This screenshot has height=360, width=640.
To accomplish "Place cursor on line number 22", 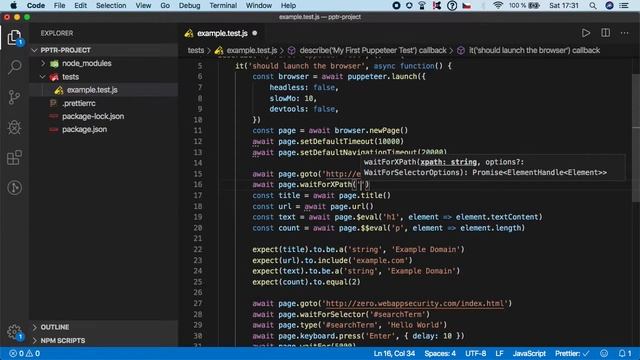I will pyautogui.click(x=198, y=249).
